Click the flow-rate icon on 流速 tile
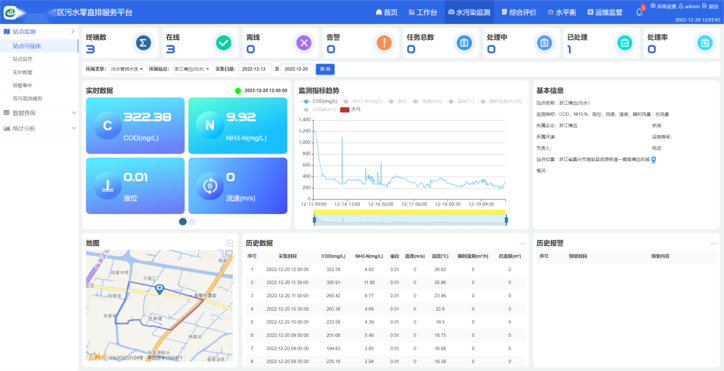This screenshot has height=371, width=724. pos(210,186)
